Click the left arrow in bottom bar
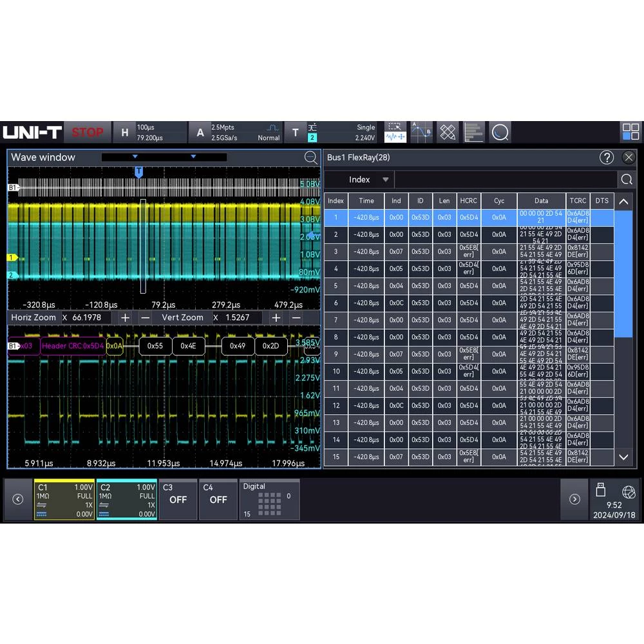 coord(17,499)
